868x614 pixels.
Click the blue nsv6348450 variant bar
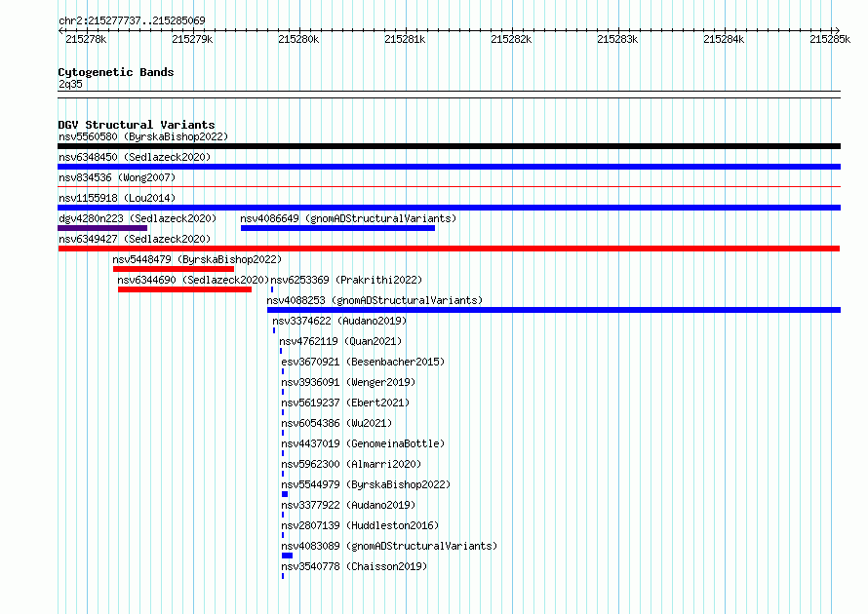tap(449, 167)
